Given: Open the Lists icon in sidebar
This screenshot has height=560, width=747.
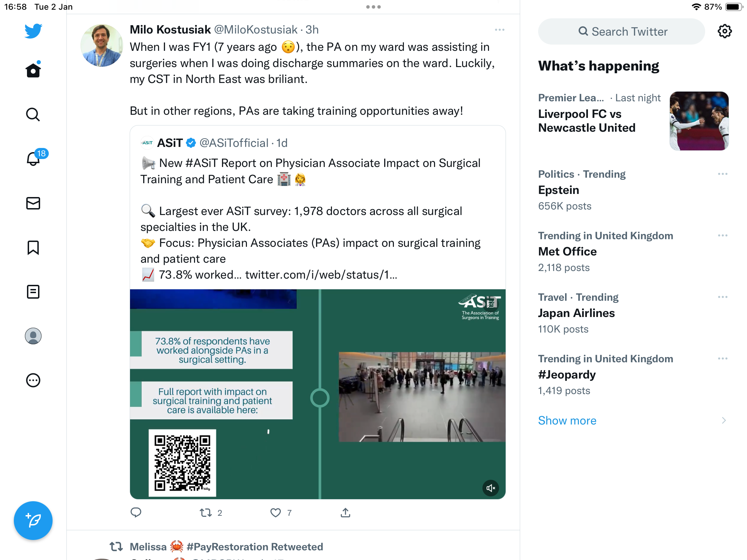Looking at the screenshot, I should click(33, 292).
